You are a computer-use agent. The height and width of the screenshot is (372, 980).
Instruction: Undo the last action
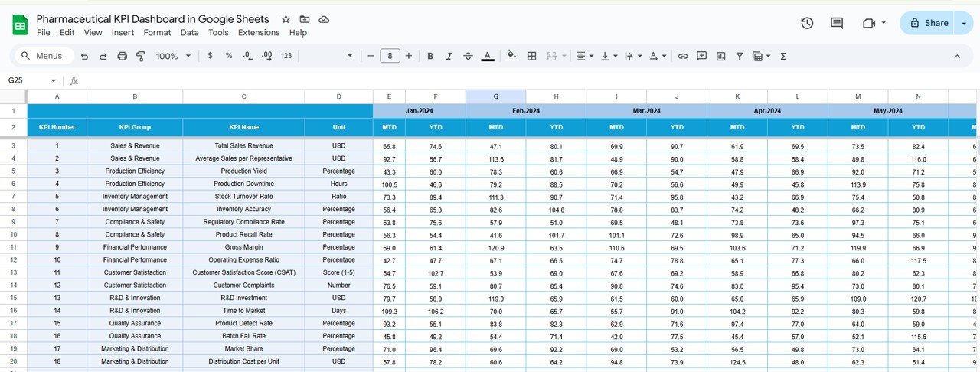coord(84,56)
